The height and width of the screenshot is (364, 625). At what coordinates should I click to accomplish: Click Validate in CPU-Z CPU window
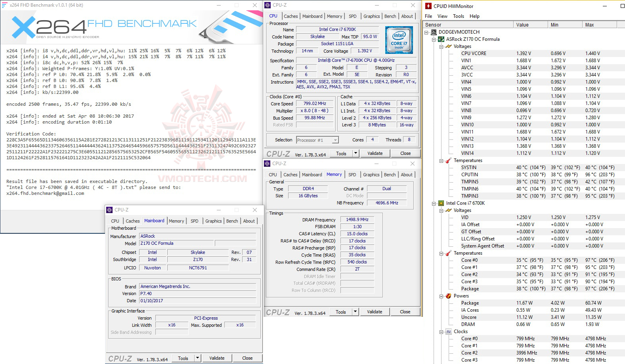coord(375,153)
